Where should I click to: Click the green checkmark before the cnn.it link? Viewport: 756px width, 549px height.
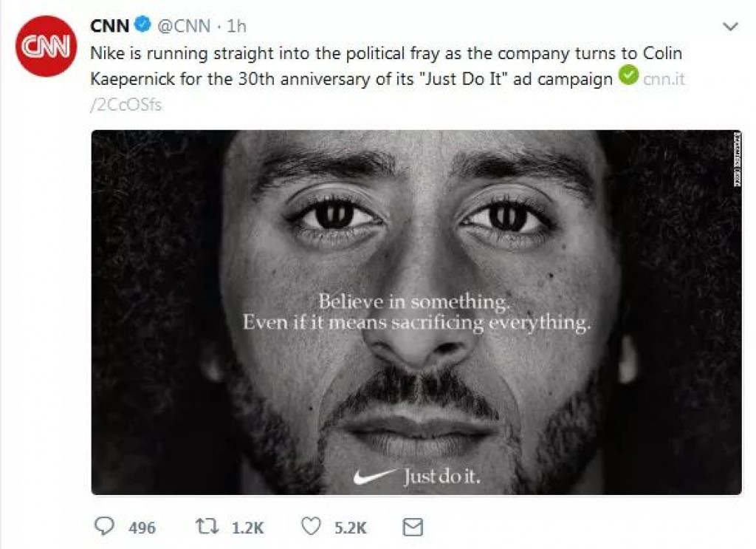[628, 77]
